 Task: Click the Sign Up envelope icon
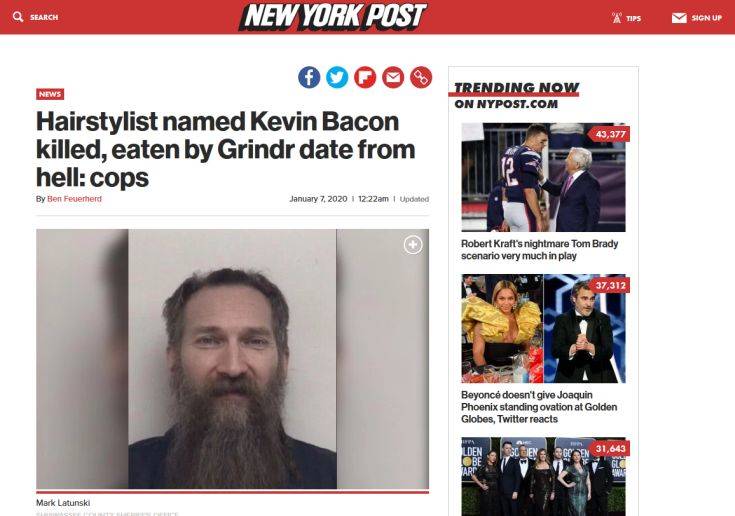point(679,18)
